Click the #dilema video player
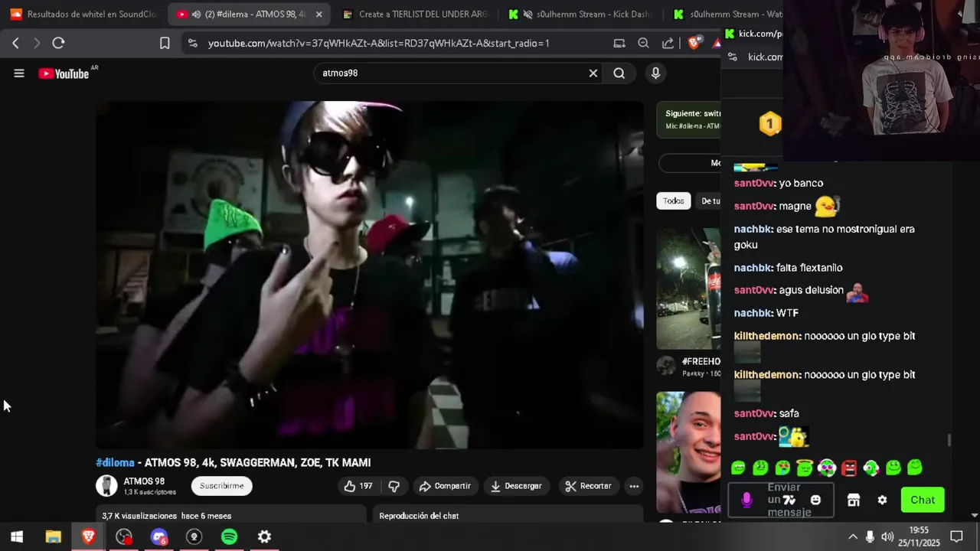980x551 pixels. point(369,275)
